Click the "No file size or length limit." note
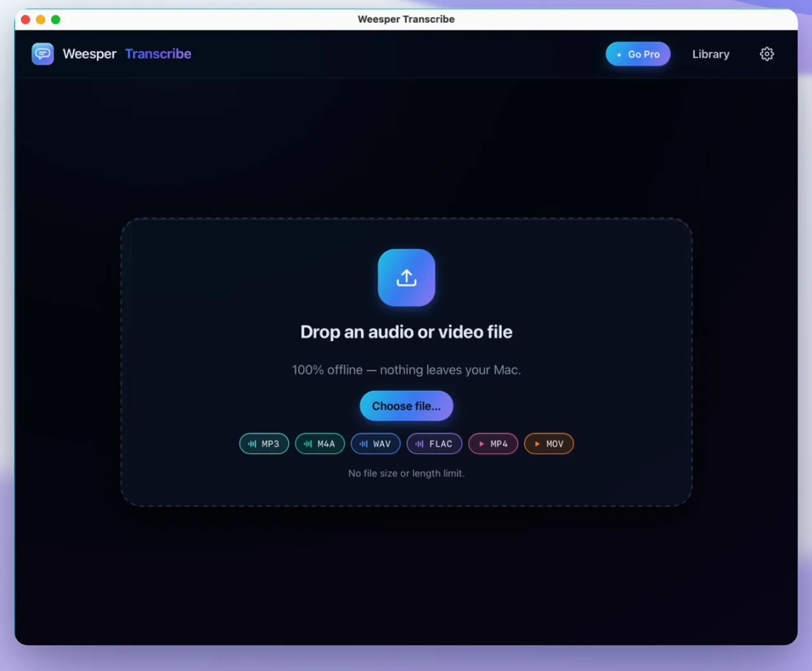Viewport: 812px width, 671px height. (x=407, y=473)
